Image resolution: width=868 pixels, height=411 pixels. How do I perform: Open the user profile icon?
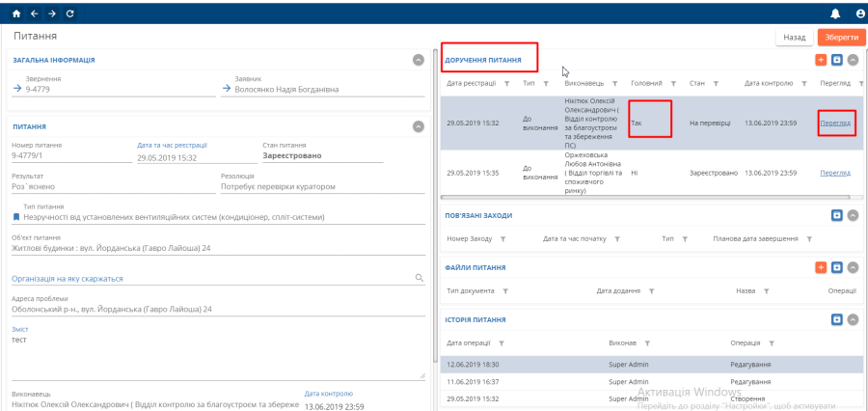[x=859, y=13]
